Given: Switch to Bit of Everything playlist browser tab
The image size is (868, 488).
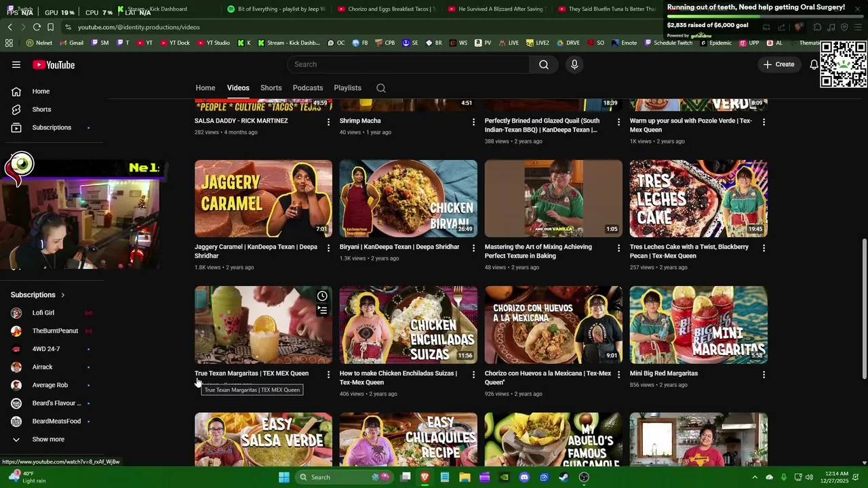Looking at the screenshot, I should tap(276, 9).
